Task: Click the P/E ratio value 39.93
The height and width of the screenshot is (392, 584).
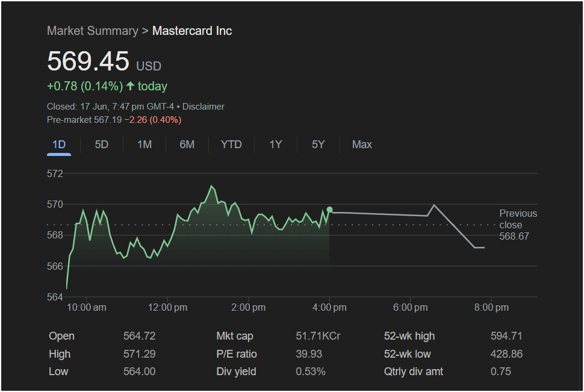Action: 309,354
